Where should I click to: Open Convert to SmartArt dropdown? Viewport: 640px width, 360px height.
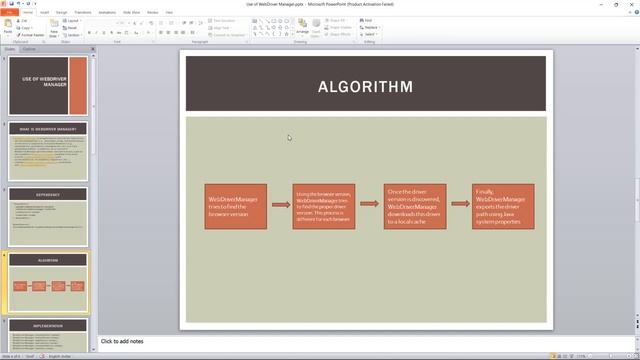pyautogui.click(x=227, y=35)
